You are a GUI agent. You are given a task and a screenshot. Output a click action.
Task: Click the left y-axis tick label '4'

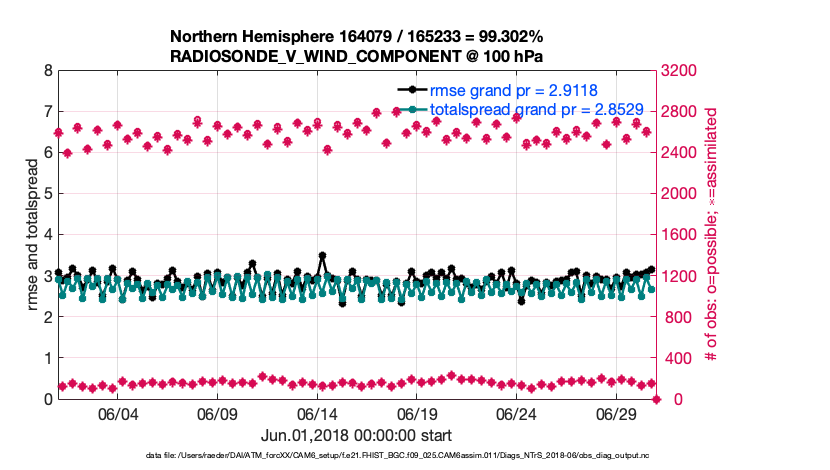(48, 234)
